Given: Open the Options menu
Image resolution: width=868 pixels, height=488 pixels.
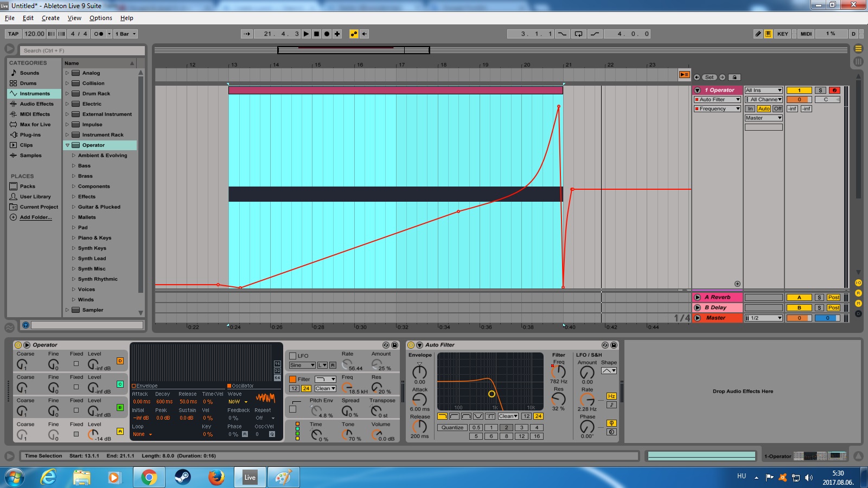Looking at the screenshot, I should click(x=101, y=18).
